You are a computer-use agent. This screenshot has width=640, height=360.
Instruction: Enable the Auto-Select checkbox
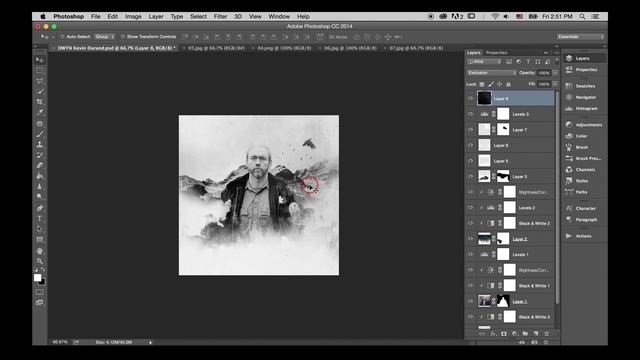pyautogui.click(x=62, y=37)
